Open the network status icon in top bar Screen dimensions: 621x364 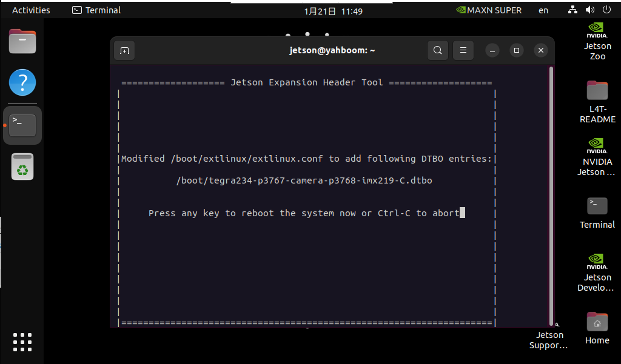pyautogui.click(x=572, y=10)
